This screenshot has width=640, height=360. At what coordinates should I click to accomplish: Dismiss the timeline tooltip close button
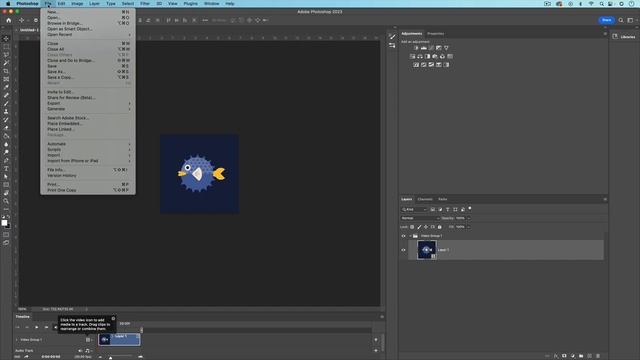click(x=113, y=318)
